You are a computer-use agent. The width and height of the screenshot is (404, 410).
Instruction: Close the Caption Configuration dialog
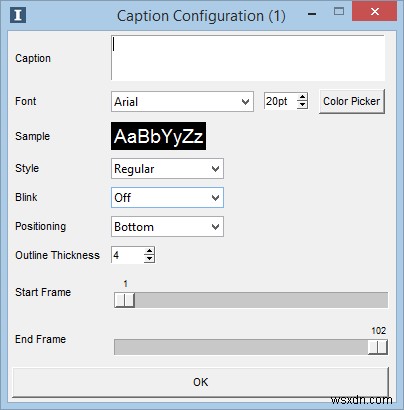(375, 12)
